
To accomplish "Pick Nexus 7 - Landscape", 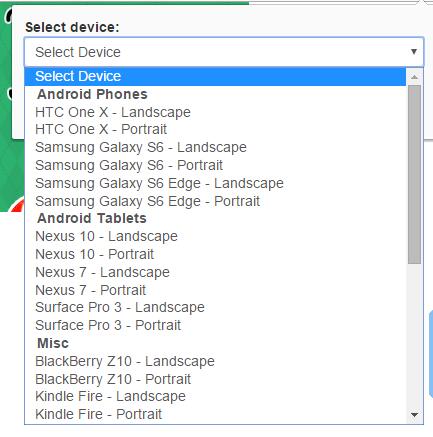I will tap(215, 272).
